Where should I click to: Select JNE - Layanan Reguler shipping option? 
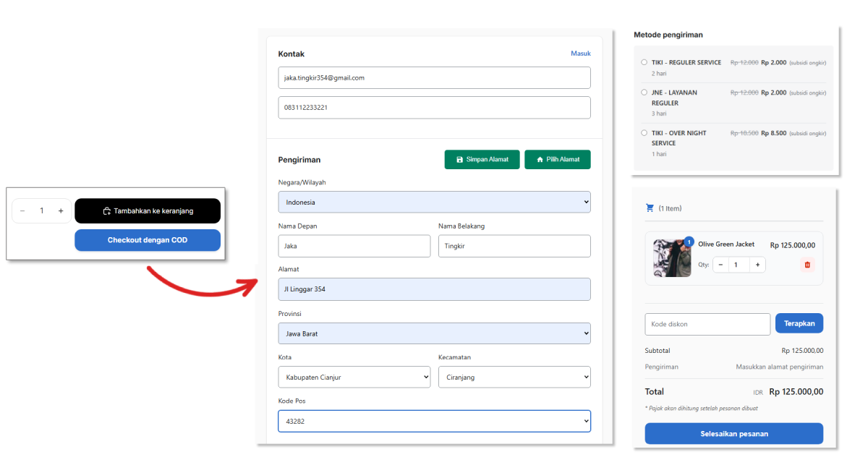[644, 93]
